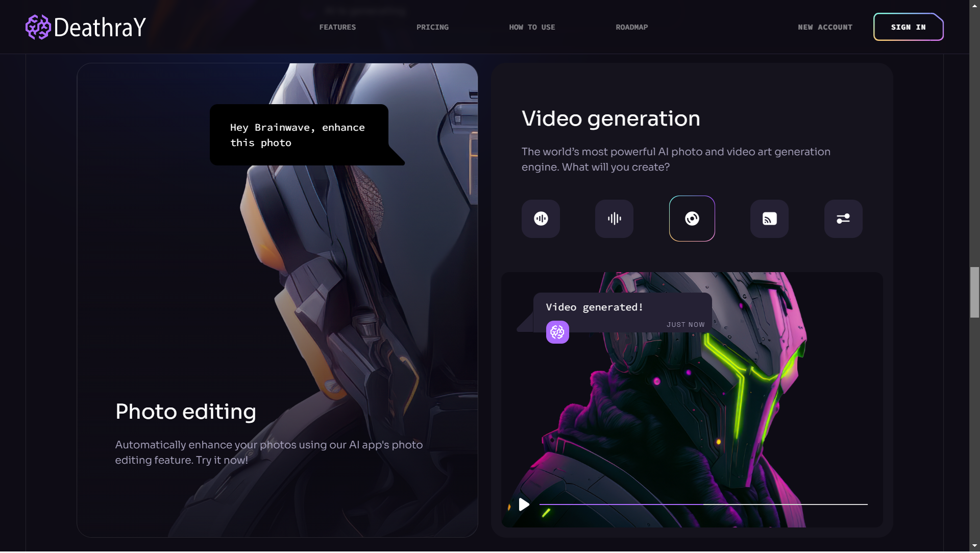Click the purple brain avatar in notification
980x553 pixels.
pos(557,332)
